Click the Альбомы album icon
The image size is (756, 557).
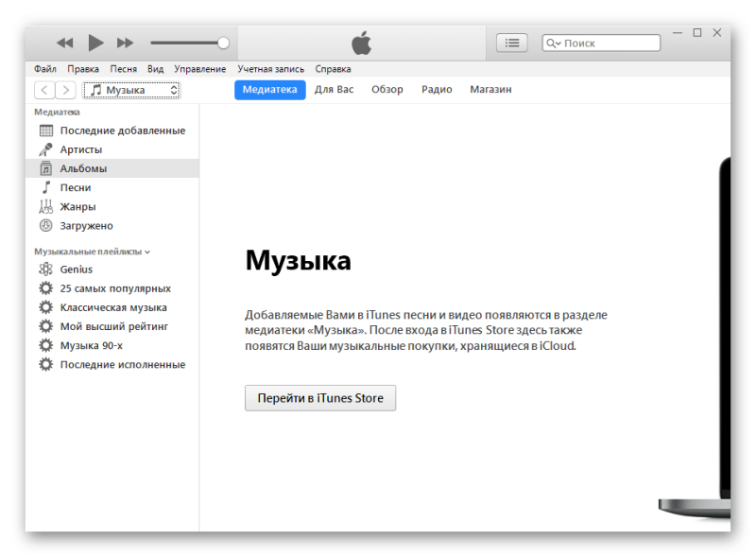click(x=45, y=168)
